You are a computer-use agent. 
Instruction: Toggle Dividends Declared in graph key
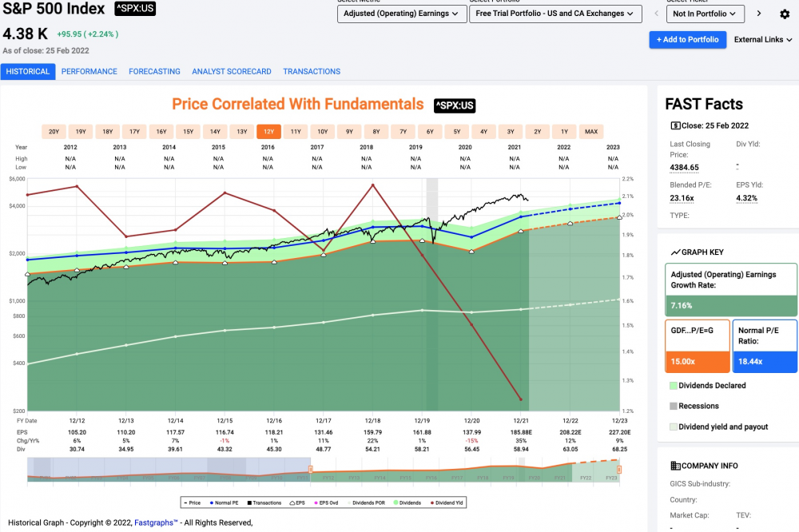click(708, 386)
